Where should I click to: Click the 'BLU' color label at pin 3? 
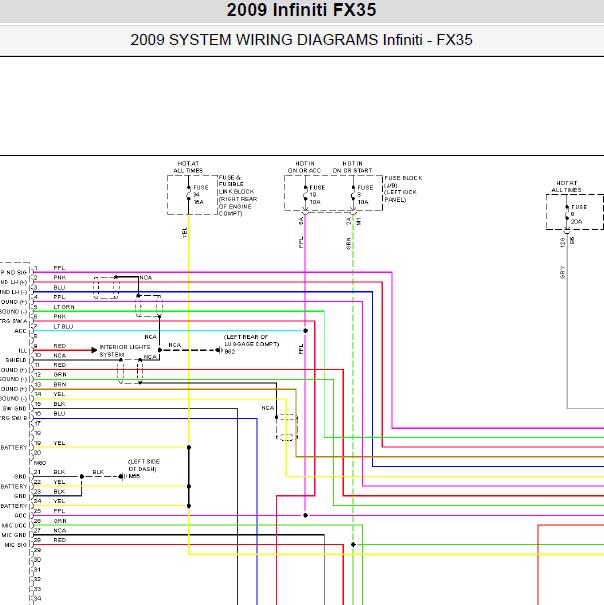59,287
